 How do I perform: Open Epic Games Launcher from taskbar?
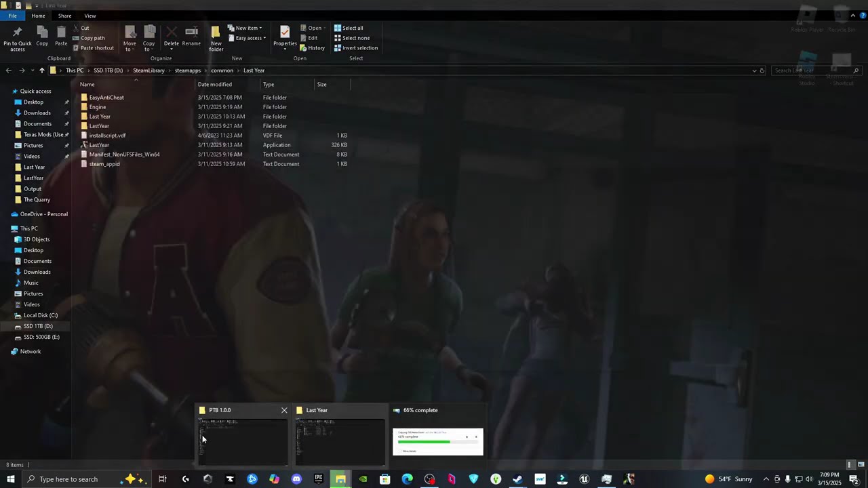319,479
